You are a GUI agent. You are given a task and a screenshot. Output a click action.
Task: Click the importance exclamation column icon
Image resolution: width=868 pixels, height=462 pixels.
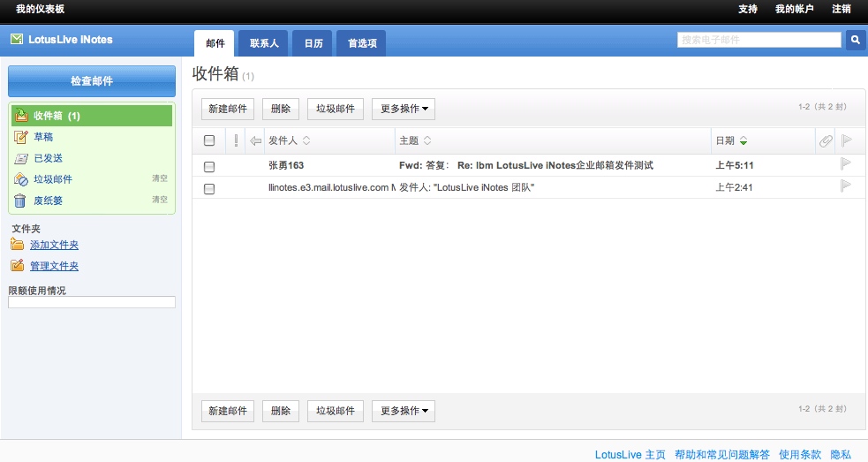[x=236, y=140]
